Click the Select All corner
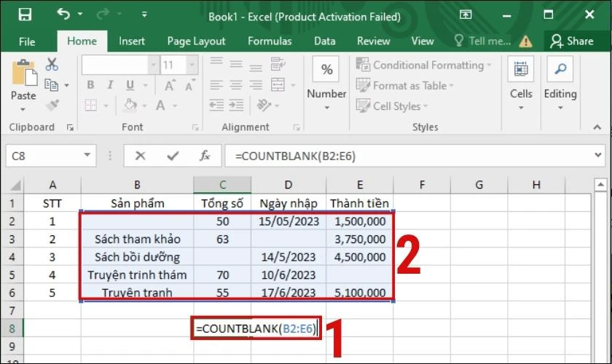The height and width of the screenshot is (364, 612). [14, 184]
